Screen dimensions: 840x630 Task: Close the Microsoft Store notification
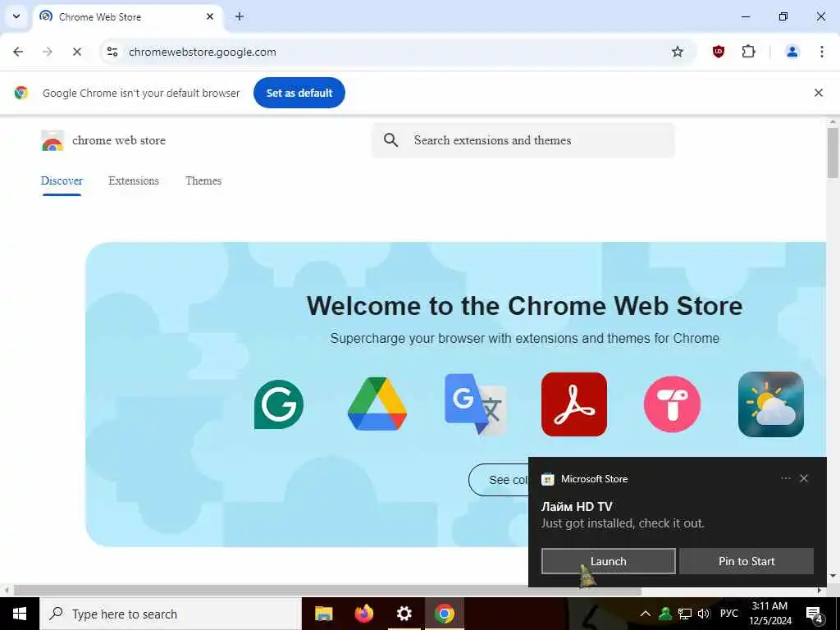[804, 478]
